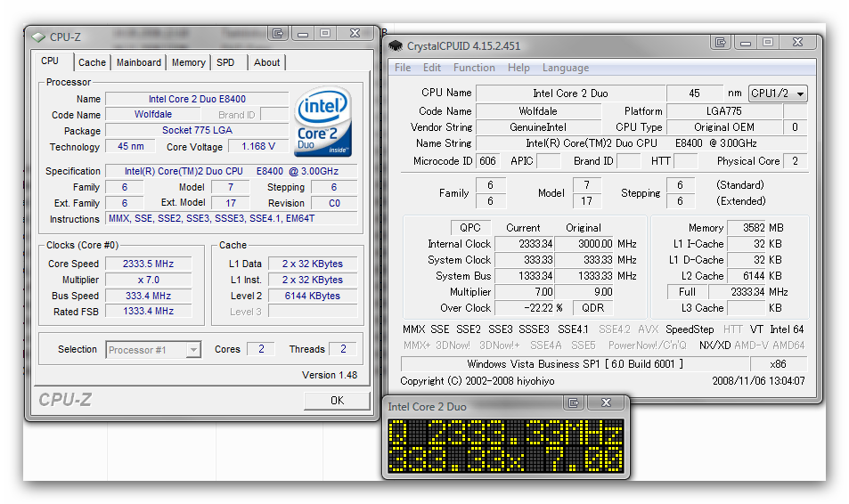Viewport: 849px width, 504px height.
Task: Click the Platform value 'LGA775'
Action: tap(724, 111)
